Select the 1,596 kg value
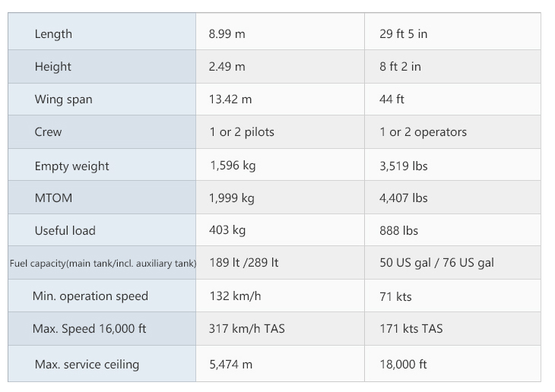 pos(232,166)
